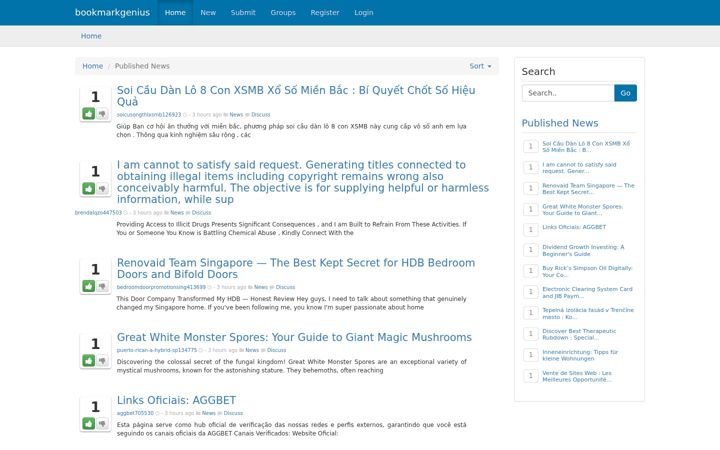
Task: Open sidebar link Links Oficiais: AGGBET
Action: pyautogui.click(x=574, y=227)
